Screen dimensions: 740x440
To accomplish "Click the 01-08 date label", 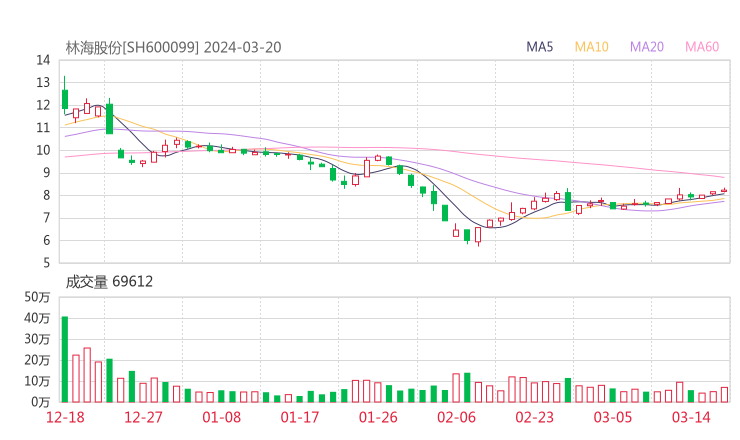I will (x=221, y=417).
